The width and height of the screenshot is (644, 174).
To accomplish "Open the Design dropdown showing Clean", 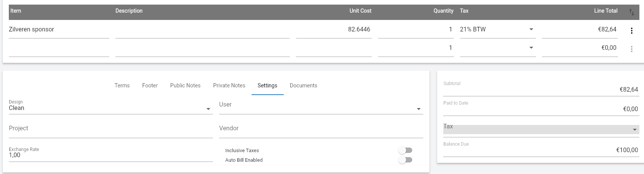I will click(x=110, y=106).
